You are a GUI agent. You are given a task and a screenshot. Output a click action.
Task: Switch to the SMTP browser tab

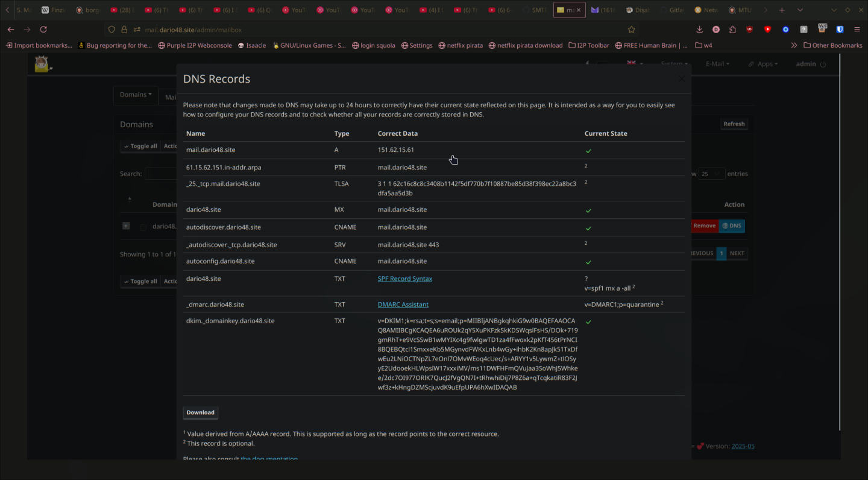535,10
